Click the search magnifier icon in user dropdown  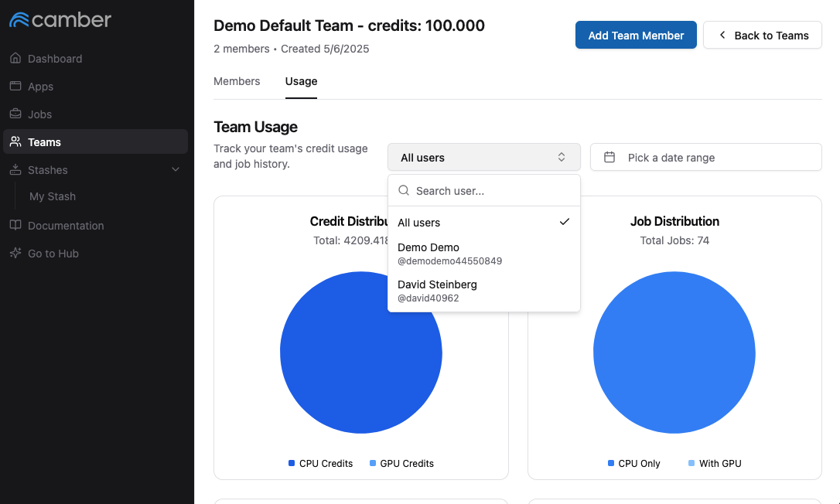coord(404,190)
